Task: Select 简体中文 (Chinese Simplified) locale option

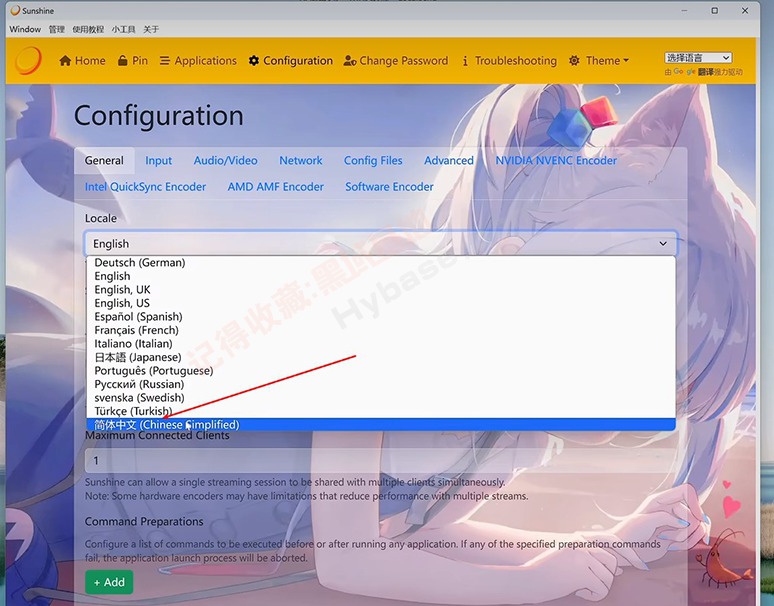Action: click(381, 424)
